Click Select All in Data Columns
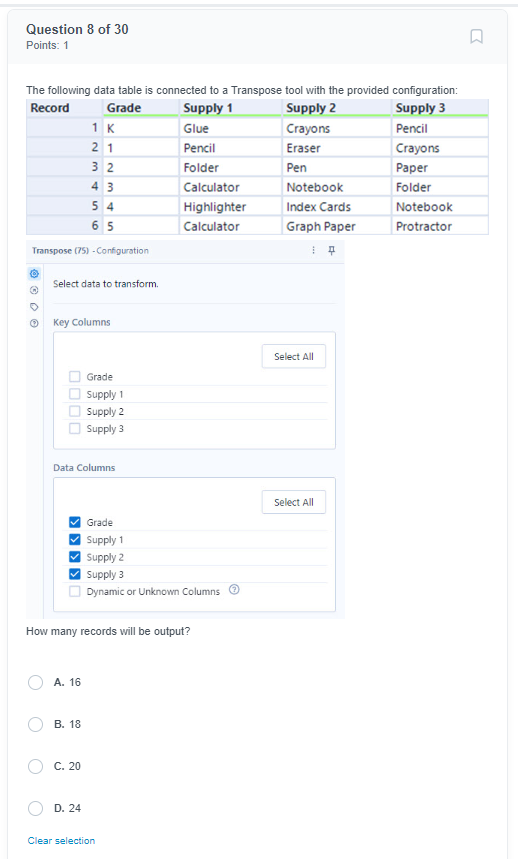 293,502
